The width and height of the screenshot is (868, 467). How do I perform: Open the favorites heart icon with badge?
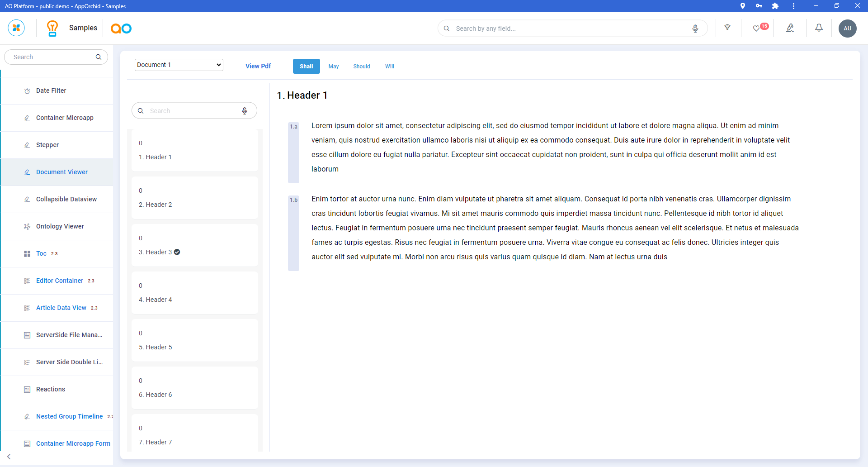[757, 28]
